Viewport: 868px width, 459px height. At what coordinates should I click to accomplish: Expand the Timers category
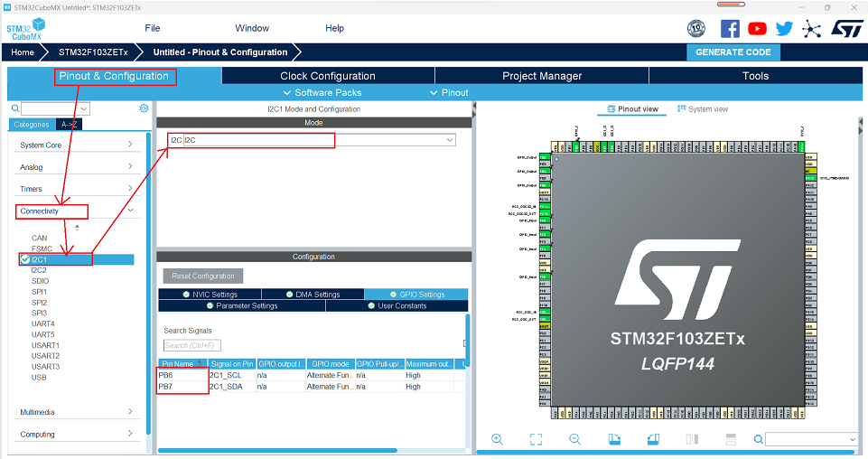pyautogui.click(x=77, y=189)
